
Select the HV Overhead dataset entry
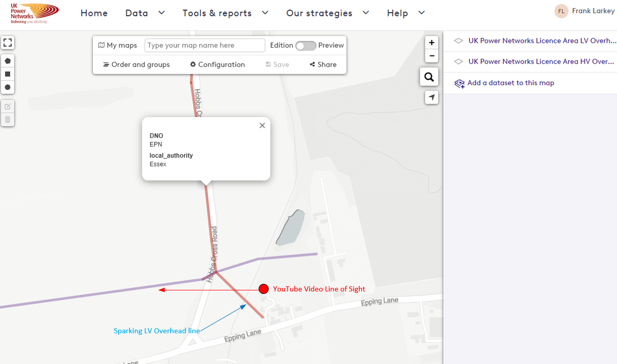(x=530, y=62)
